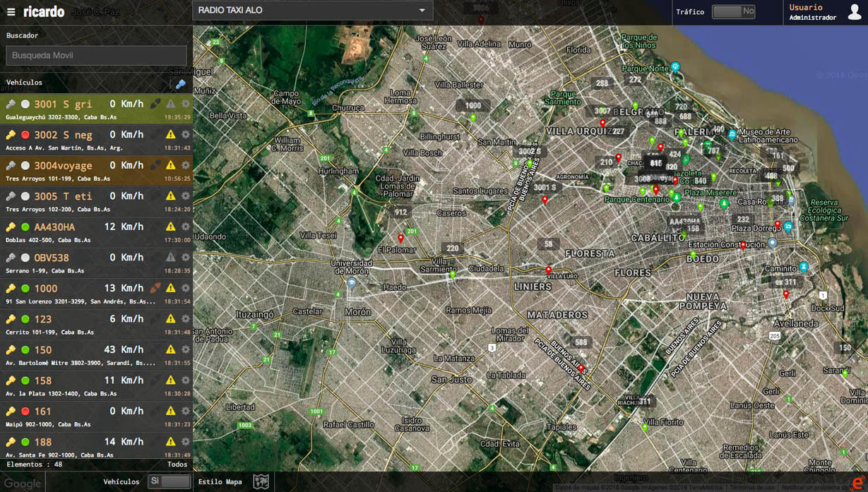Click the Administrador user profile icon
This screenshot has width=868, height=492.
pos(854,12)
